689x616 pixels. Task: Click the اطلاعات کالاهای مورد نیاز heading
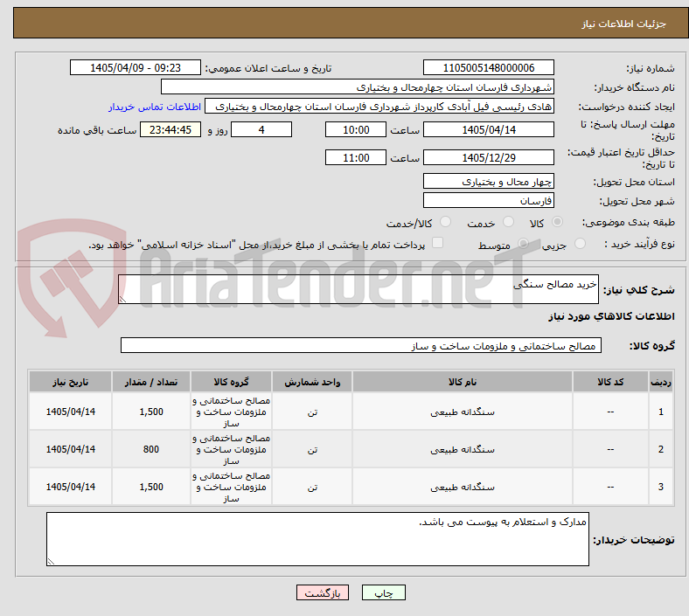pyautogui.click(x=611, y=316)
